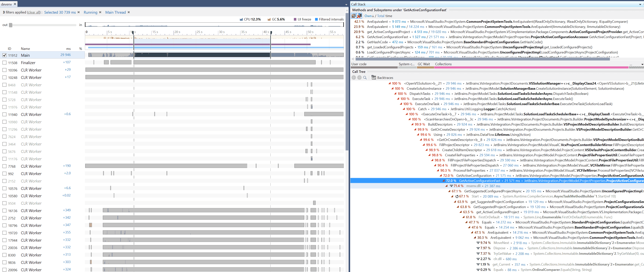Check CLR Worker thread 11940 checkbox
The width and height of the screenshot is (644, 272).
click(x=5, y=114)
